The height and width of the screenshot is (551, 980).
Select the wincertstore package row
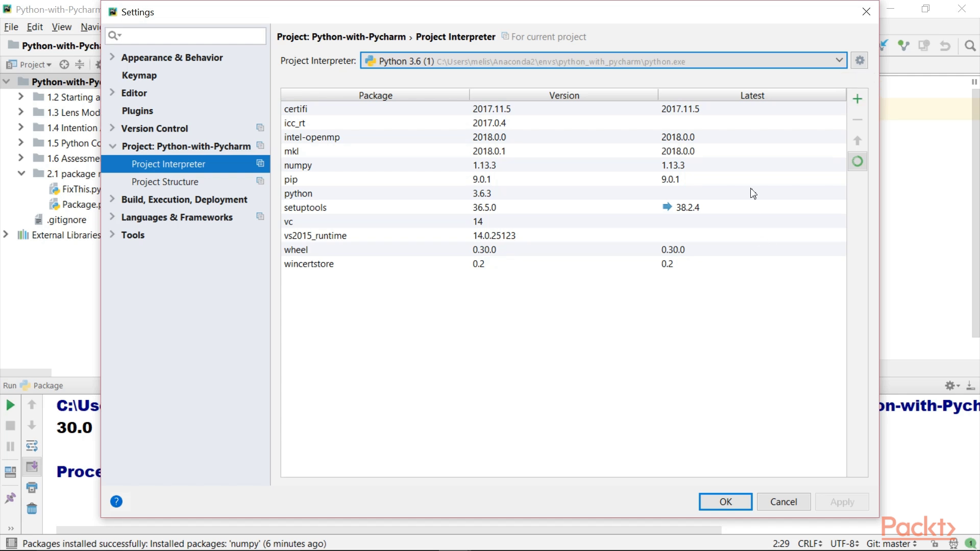pos(563,264)
